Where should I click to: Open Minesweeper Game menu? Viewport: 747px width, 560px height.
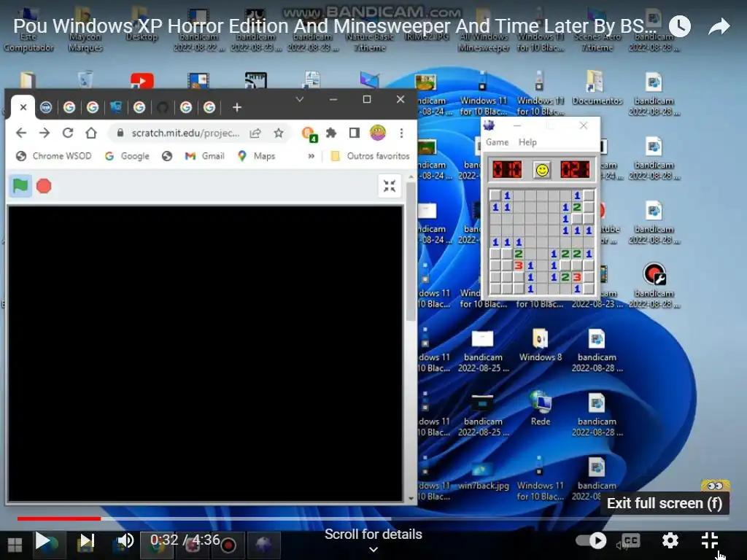pos(497,142)
